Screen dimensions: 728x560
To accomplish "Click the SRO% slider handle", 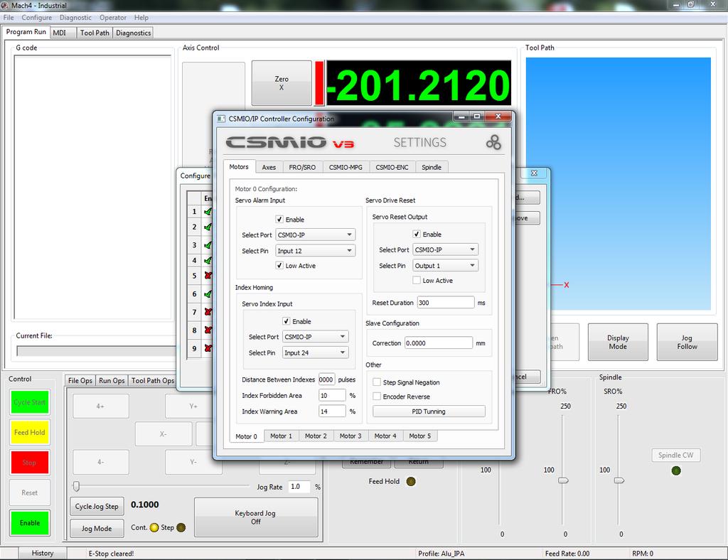I will point(619,480).
